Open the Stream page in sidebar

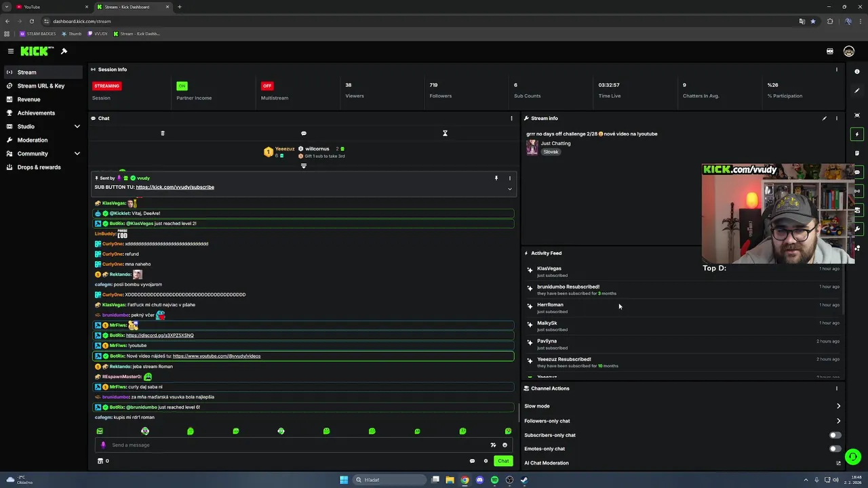42,72
